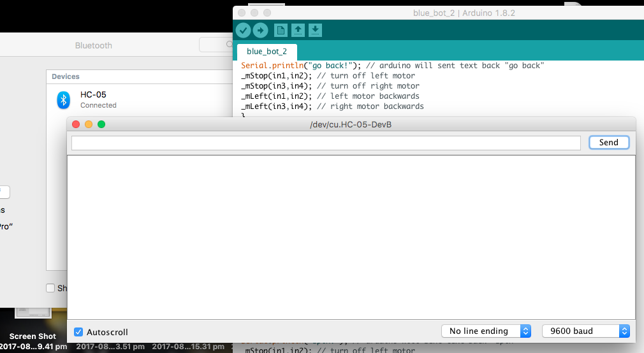The image size is (644, 353).
Task: Click the left motor backwards code line
Action: point(330,96)
